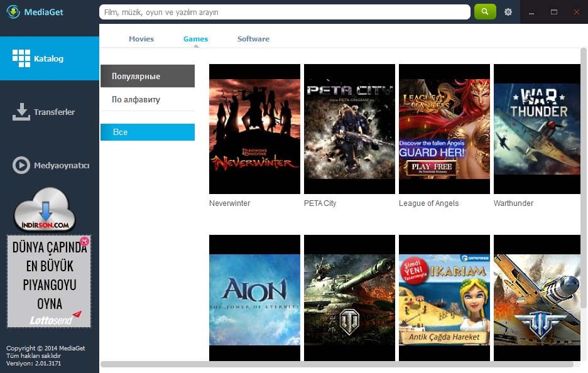Switch to the Movies tab
The image size is (588, 373).
click(x=141, y=38)
